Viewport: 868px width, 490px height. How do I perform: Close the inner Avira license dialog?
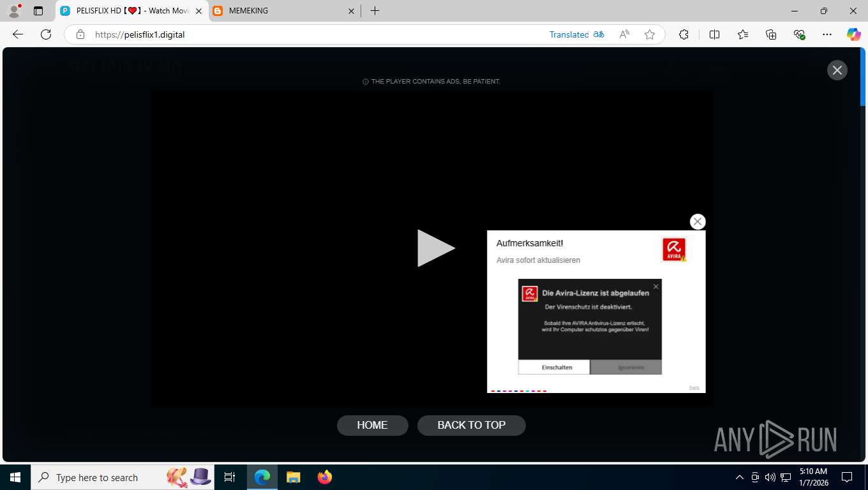pyautogui.click(x=655, y=286)
